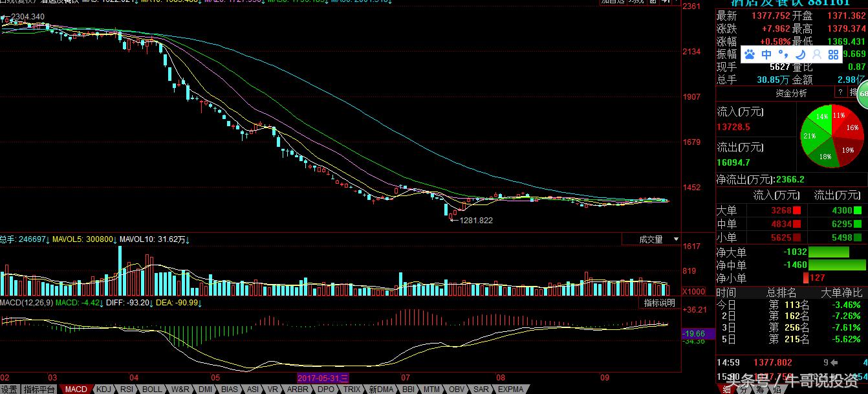Click the 11% red pie chart slice
This screenshot has width=868, height=394.
pyautogui.click(x=838, y=115)
